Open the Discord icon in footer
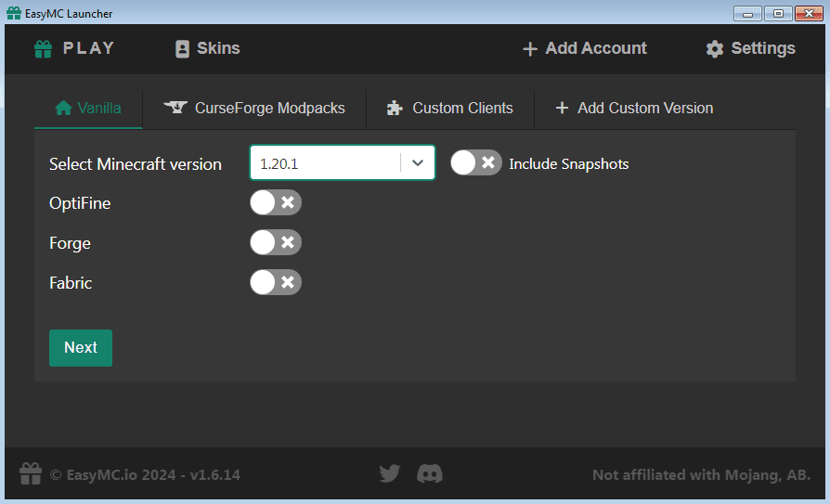 (x=429, y=473)
